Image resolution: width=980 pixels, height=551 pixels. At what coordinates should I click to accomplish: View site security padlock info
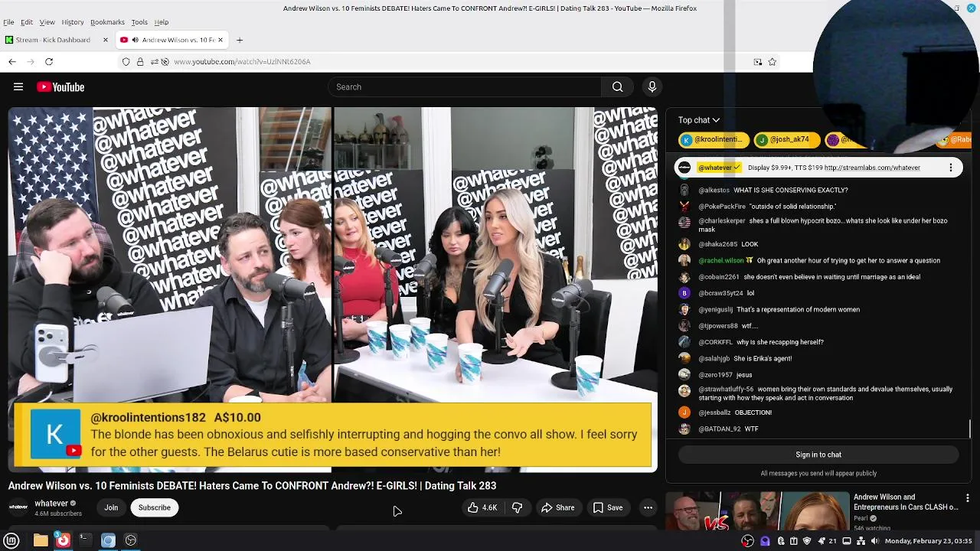pyautogui.click(x=140, y=61)
